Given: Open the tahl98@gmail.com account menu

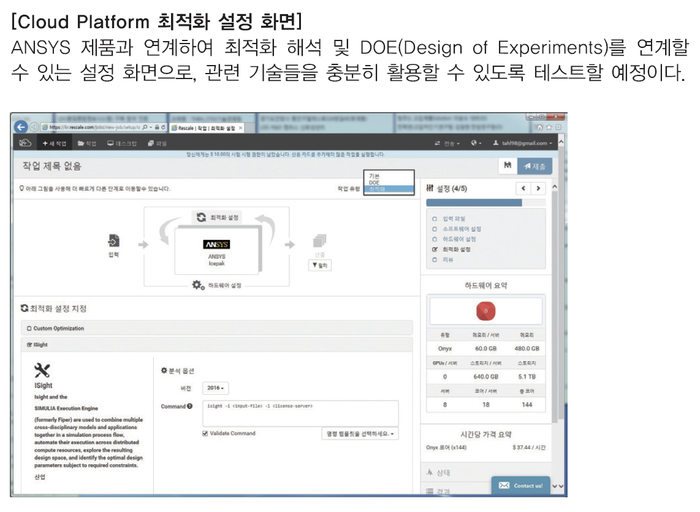Looking at the screenshot, I should point(522,143).
